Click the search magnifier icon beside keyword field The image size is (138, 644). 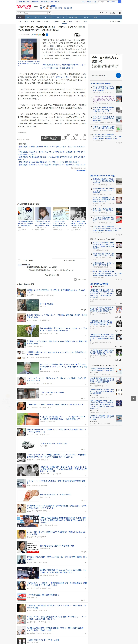tap(49, 13)
